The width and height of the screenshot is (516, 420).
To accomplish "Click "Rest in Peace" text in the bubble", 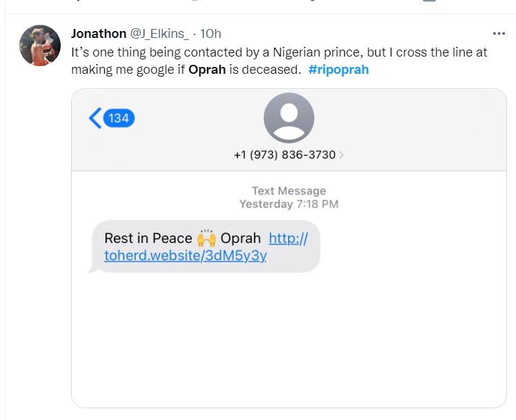I will pos(148,239).
